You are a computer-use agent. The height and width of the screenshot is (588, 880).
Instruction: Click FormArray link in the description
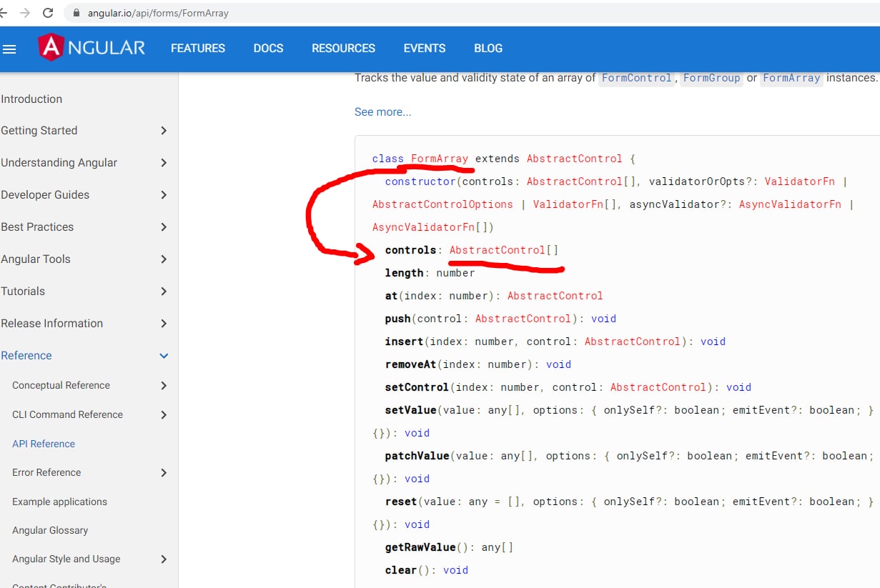click(791, 78)
